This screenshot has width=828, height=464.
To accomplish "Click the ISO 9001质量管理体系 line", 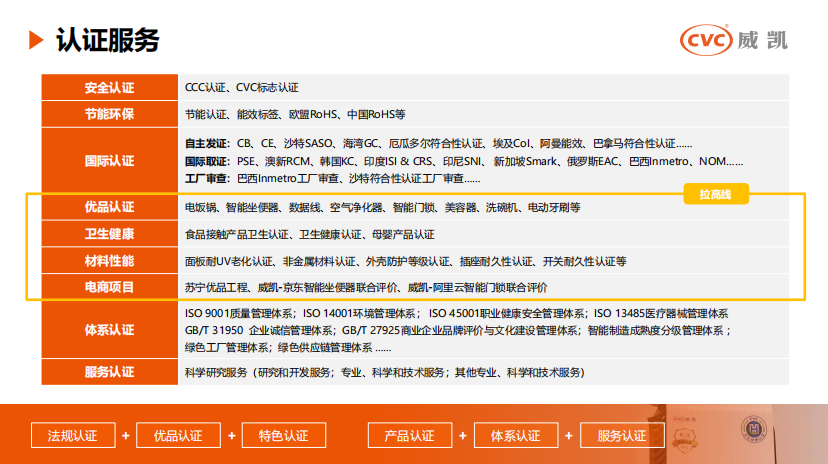I will [456, 314].
